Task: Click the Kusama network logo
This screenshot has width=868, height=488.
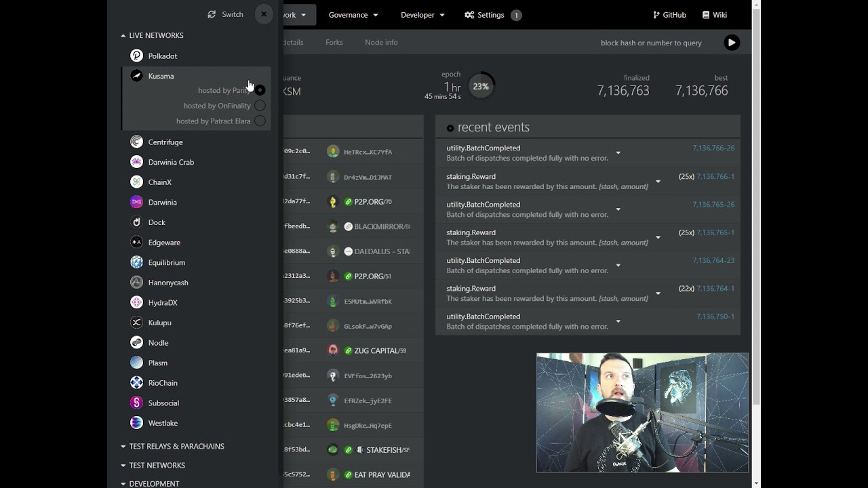Action: 136,76
